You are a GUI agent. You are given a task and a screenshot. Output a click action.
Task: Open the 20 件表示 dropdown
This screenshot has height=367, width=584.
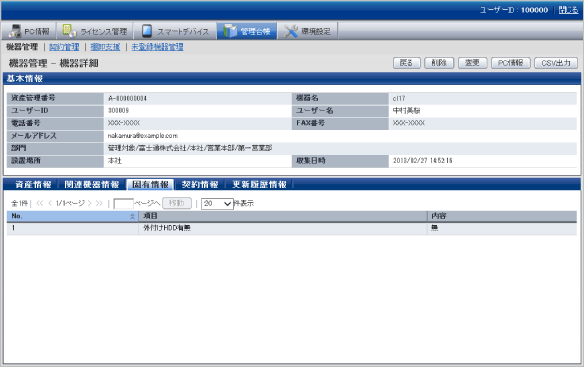(217, 203)
